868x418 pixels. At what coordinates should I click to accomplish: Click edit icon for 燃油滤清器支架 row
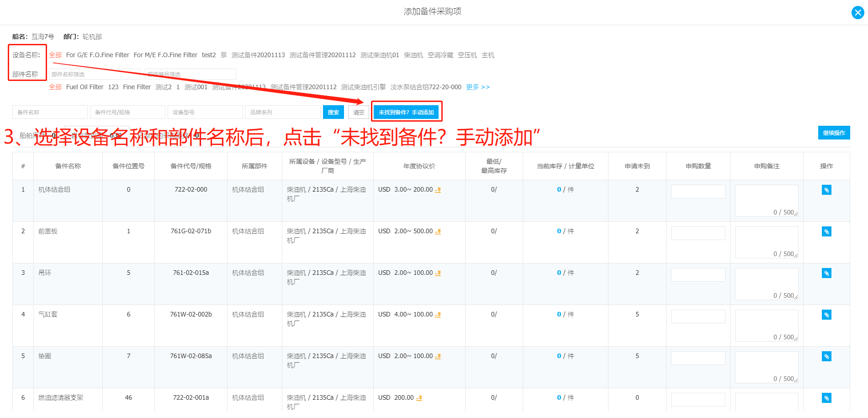(x=826, y=398)
